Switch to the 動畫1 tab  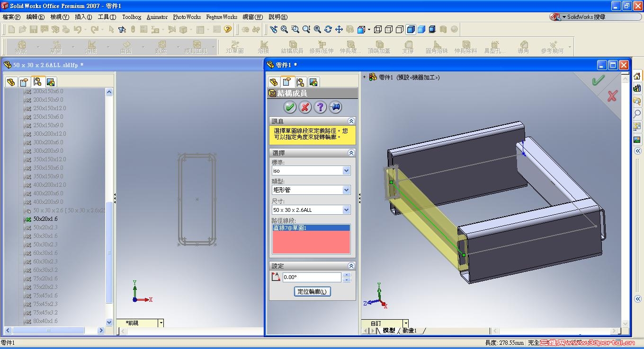pyautogui.click(x=410, y=331)
